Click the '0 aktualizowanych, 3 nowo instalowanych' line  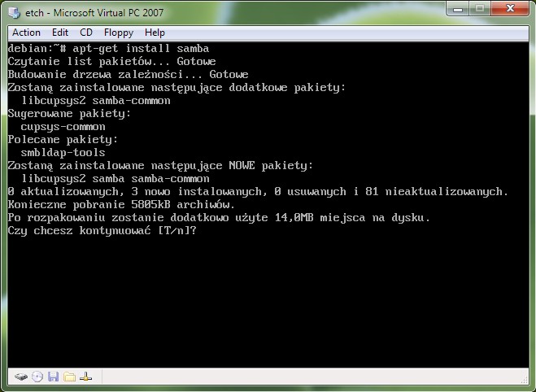click(258, 192)
